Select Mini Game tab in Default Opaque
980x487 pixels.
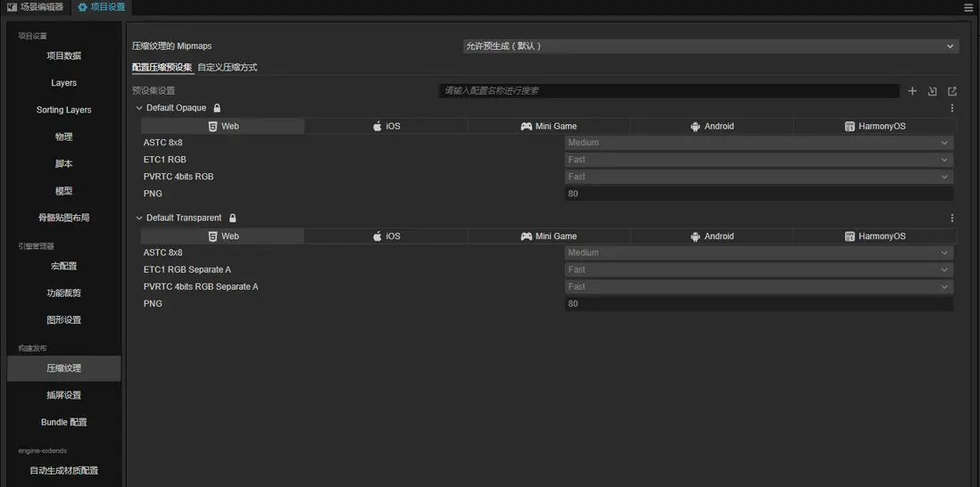(x=549, y=126)
